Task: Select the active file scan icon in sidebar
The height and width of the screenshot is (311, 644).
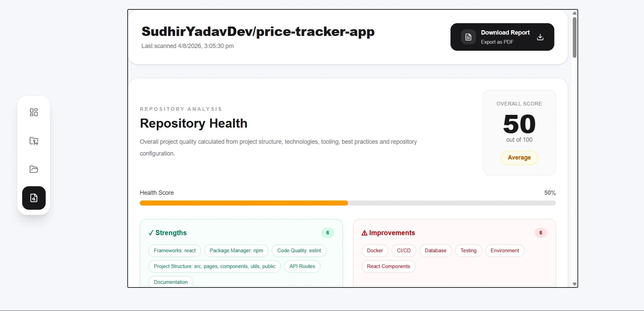Action: click(x=34, y=198)
